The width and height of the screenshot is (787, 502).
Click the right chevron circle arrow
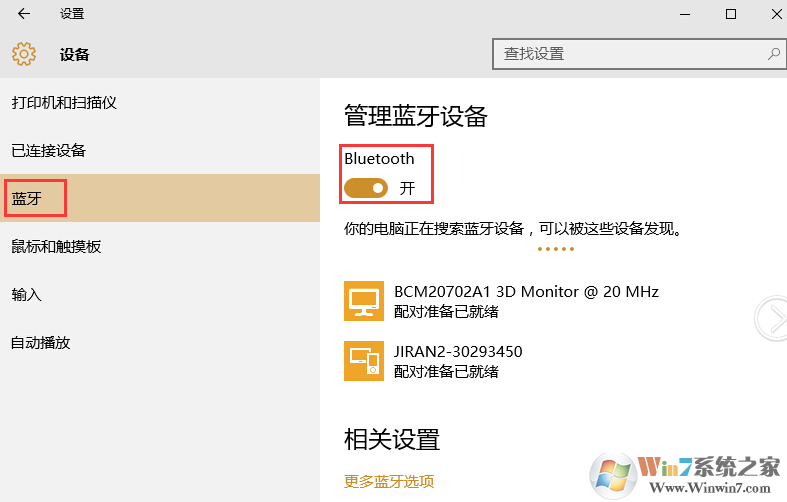click(773, 318)
